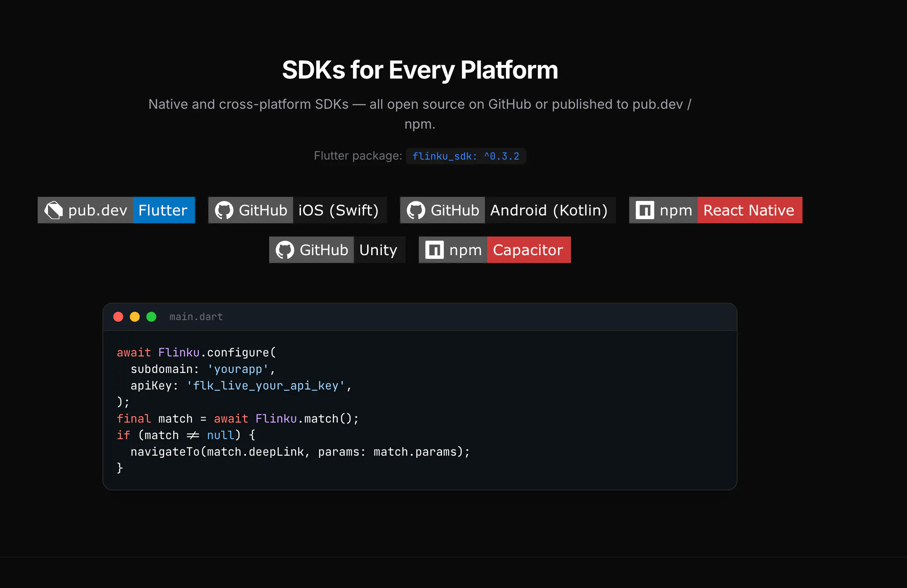Click the red dot in the code window header
907x588 pixels.
coord(118,317)
